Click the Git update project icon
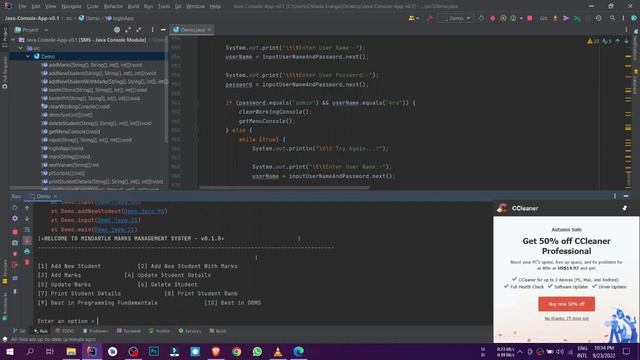The image size is (640, 360). pos(555,18)
